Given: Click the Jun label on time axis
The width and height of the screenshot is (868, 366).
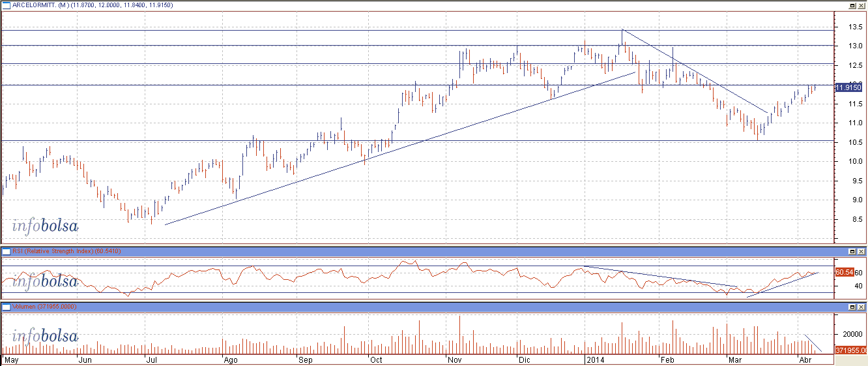Looking at the screenshot, I should pos(85,359).
